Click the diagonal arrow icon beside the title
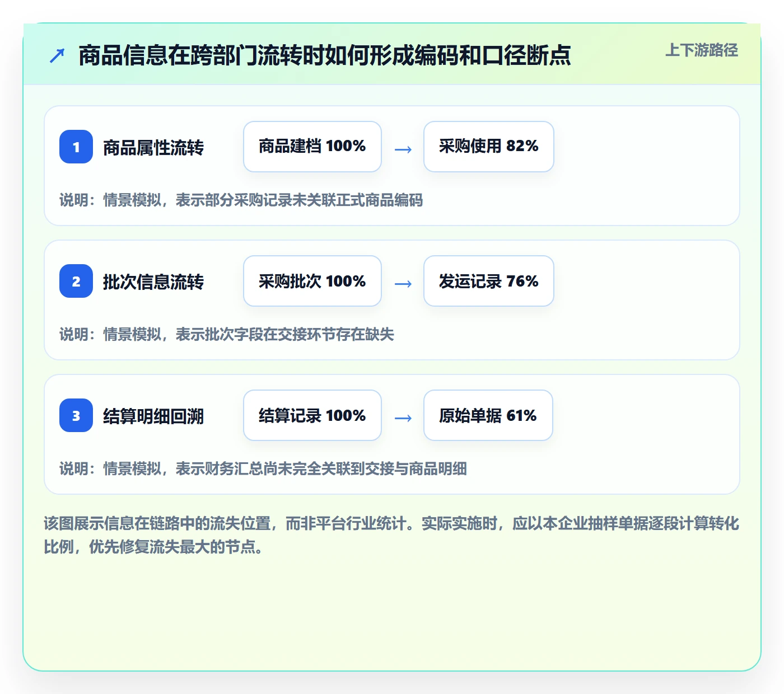Viewport: 784px width, 694px height. tap(57, 55)
